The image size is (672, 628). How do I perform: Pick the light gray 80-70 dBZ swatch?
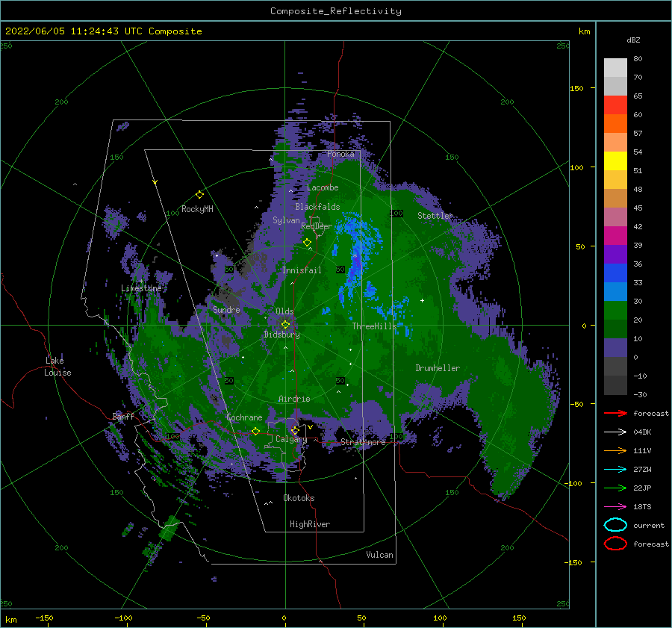tap(615, 68)
